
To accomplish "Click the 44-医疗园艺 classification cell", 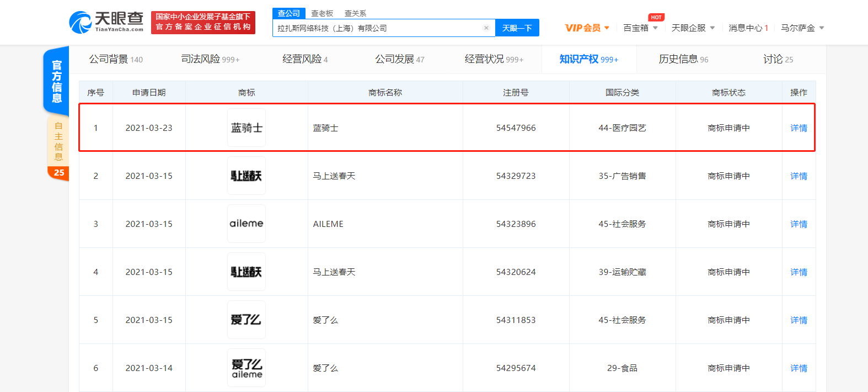I will [622, 128].
